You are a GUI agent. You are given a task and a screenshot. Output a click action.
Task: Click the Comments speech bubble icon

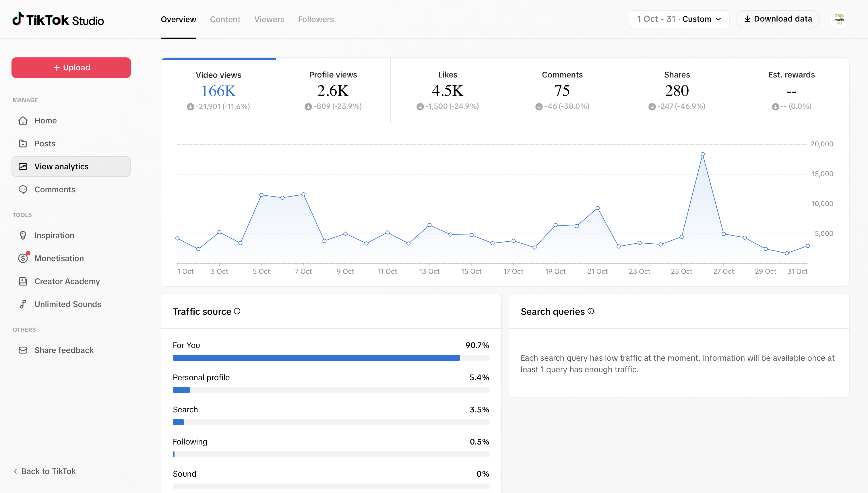[23, 189]
